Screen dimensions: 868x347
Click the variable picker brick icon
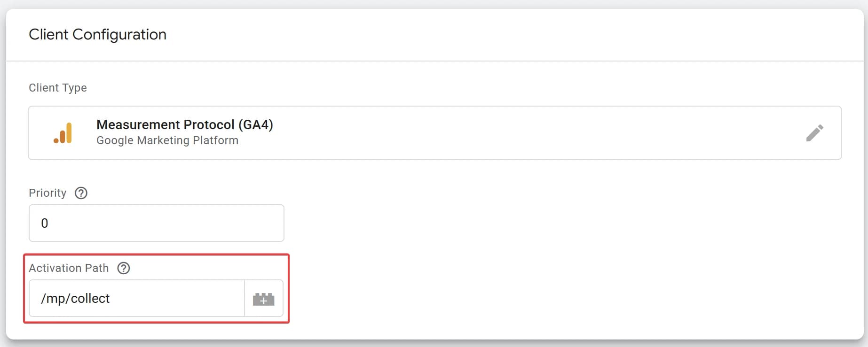point(263,299)
